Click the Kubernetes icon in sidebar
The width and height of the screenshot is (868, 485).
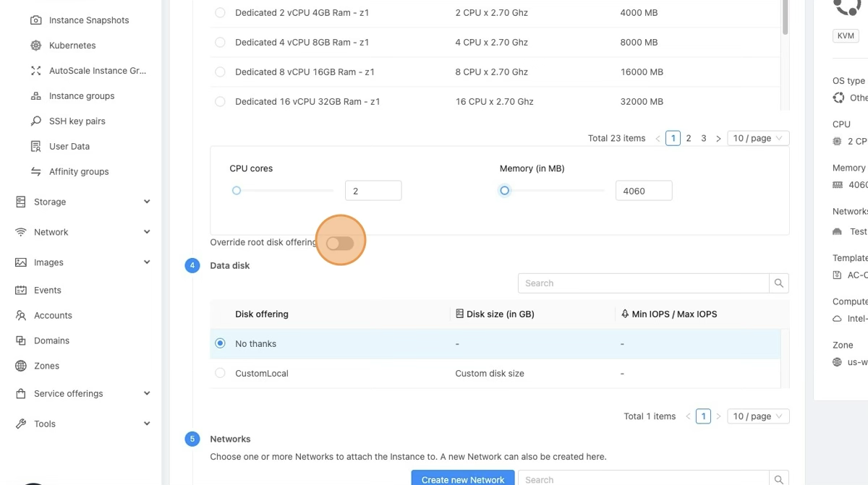tap(35, 46)
